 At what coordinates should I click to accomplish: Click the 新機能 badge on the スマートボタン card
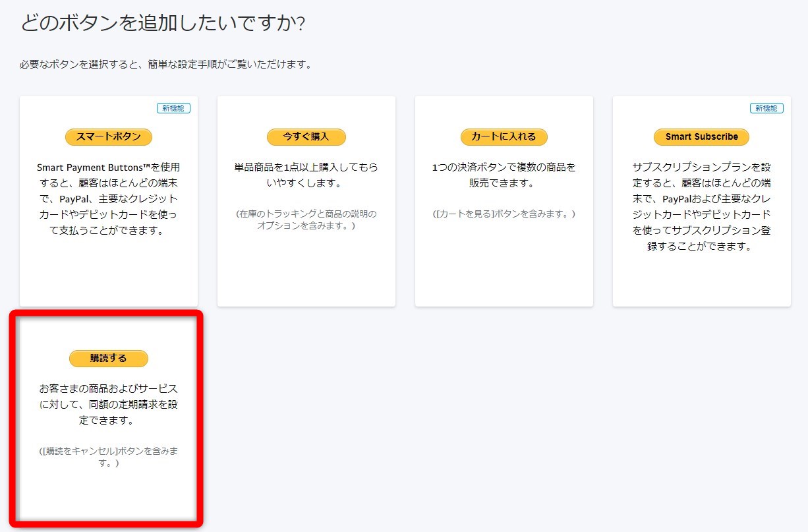tap(173, 107)
